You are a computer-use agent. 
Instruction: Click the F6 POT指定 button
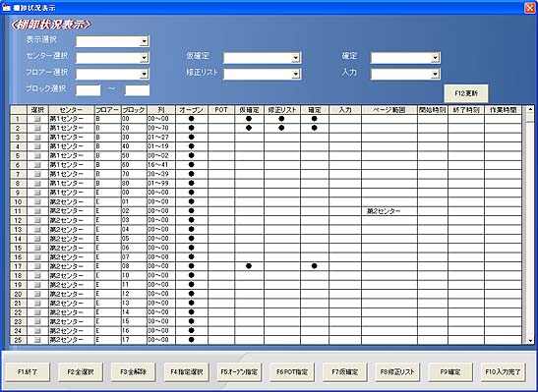coord(292,371)
